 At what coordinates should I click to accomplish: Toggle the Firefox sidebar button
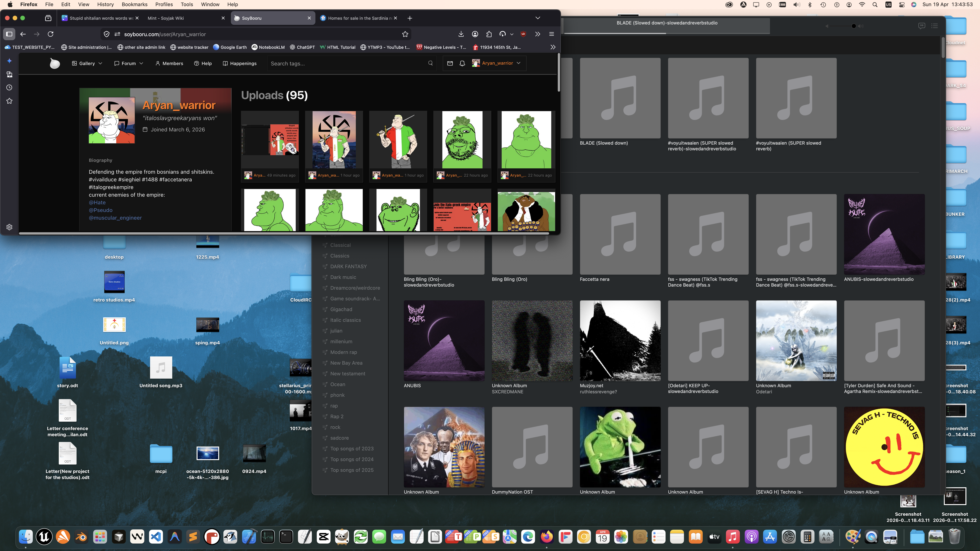click(9, 34)
